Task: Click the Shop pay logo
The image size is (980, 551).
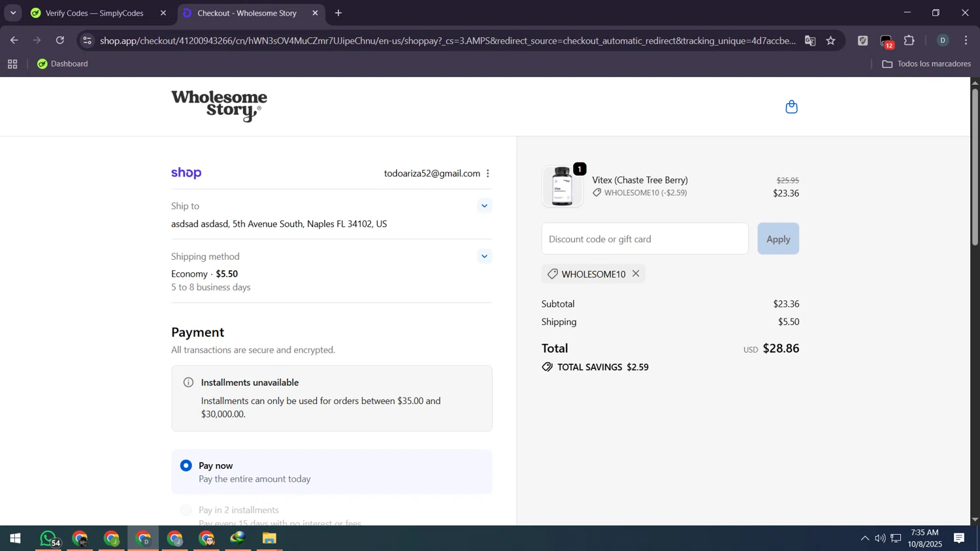Action: [186, 173]
